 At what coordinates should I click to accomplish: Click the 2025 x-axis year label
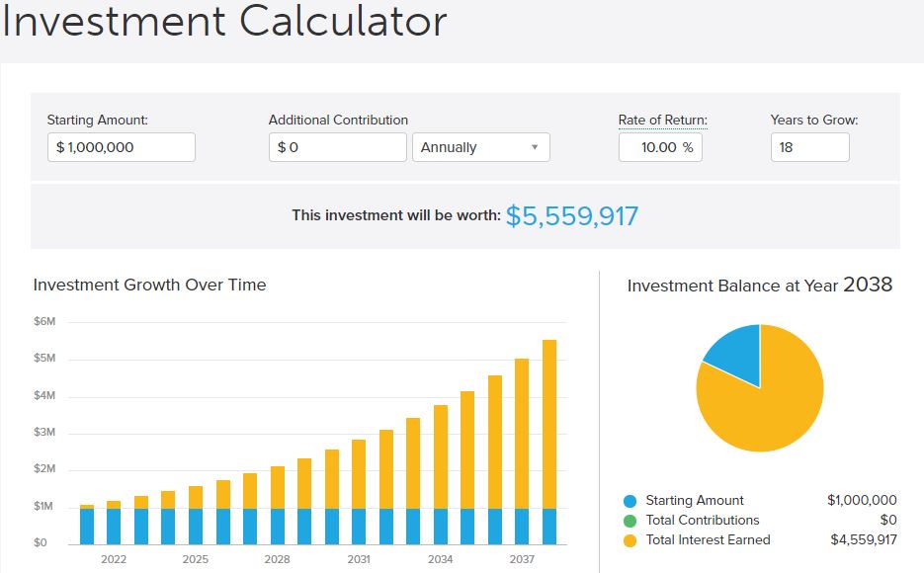tap(195, 559)
